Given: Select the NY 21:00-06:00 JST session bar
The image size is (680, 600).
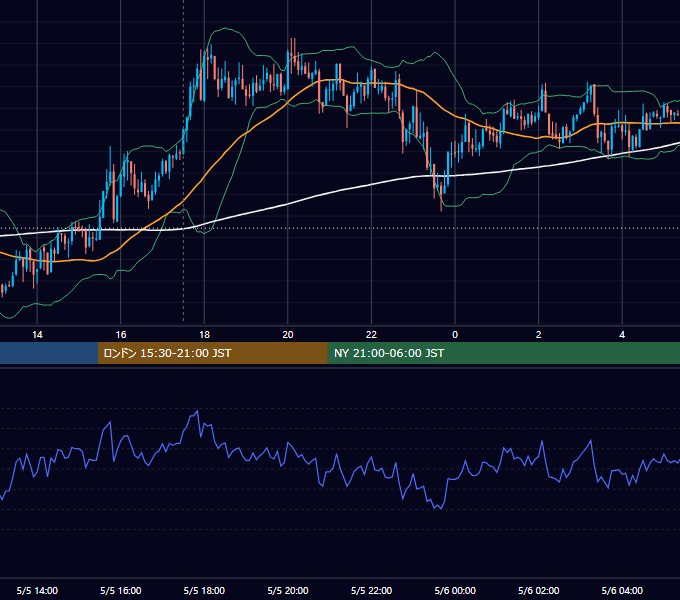Looking at the screenshot, I should click(x=503, y=353).
